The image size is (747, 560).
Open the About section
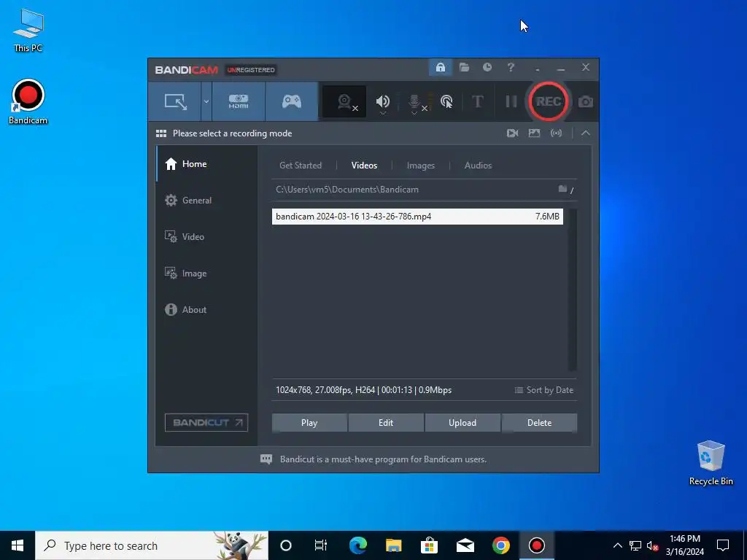[x=206, y=309]
